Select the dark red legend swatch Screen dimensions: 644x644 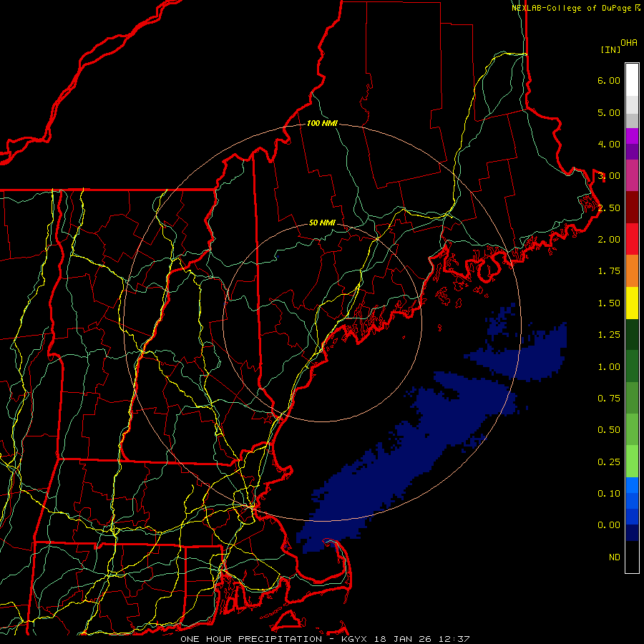pyautogui.click(x=632, y=208)
